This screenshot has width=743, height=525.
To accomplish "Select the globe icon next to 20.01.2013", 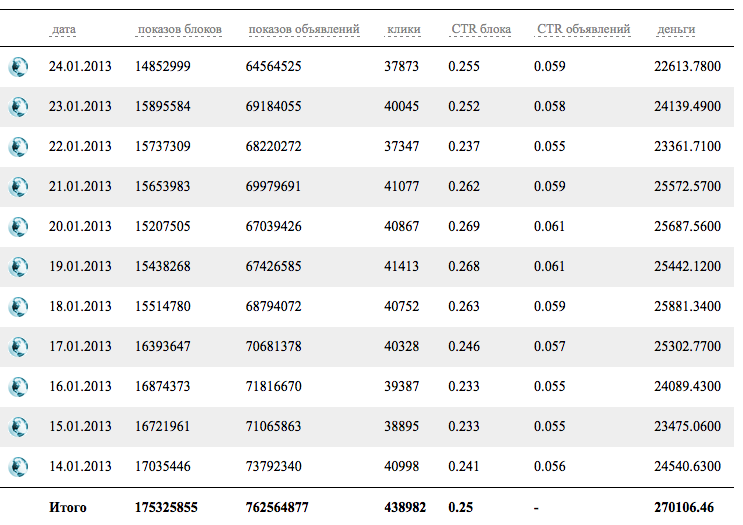I will click(18, 227).
